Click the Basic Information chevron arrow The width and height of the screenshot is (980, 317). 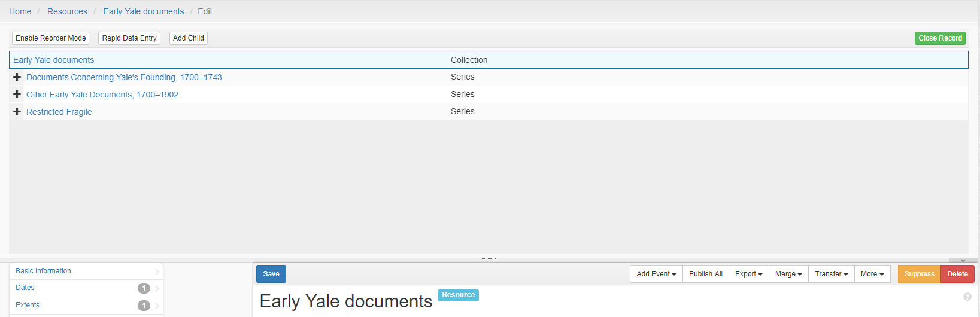coord(157,272)
